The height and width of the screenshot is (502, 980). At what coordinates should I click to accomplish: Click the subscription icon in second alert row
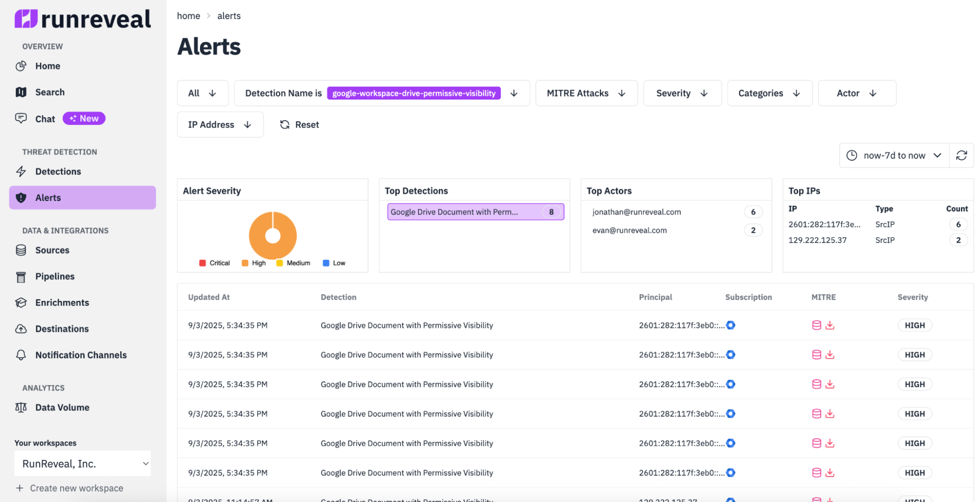tap(730, 354)
